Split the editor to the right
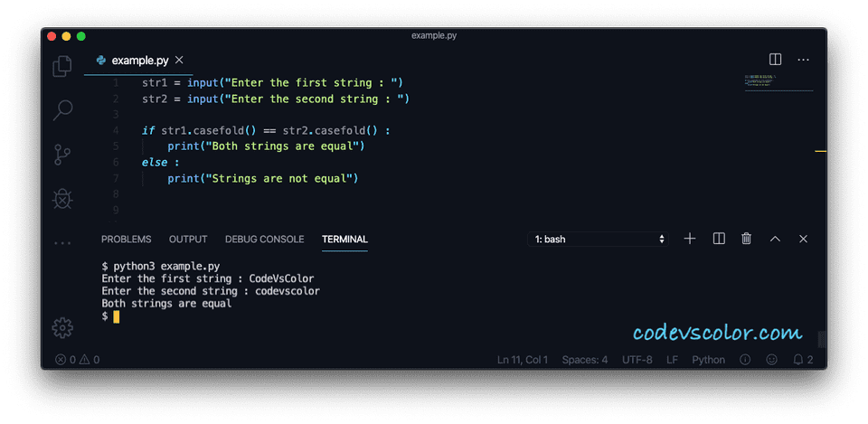 pos(775,60)
